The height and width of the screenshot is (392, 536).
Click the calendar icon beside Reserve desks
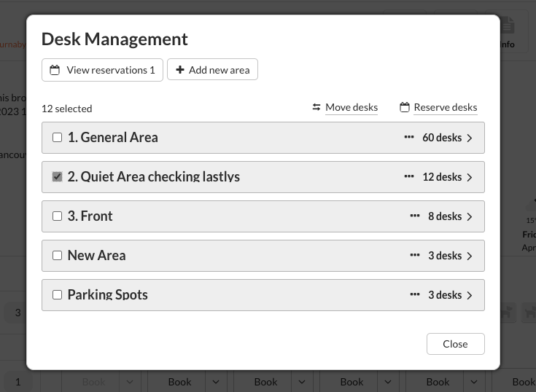[x=405, y=107]
